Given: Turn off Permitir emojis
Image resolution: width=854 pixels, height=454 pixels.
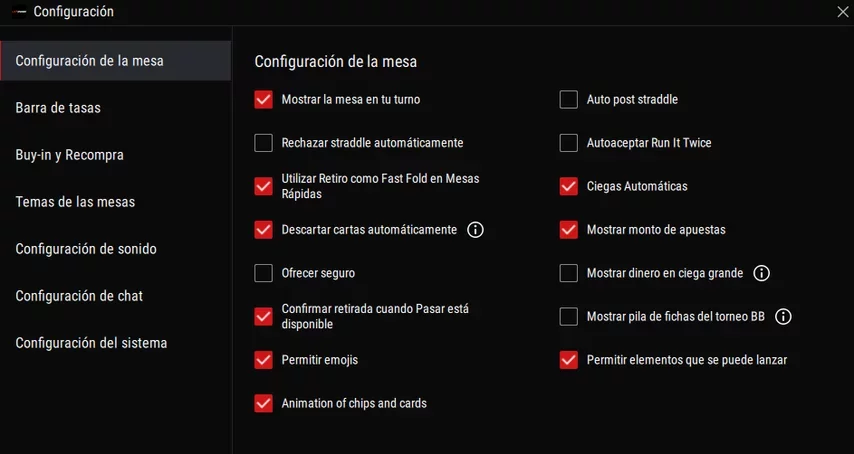Looking at the screenshot, I should coord(264,360).
